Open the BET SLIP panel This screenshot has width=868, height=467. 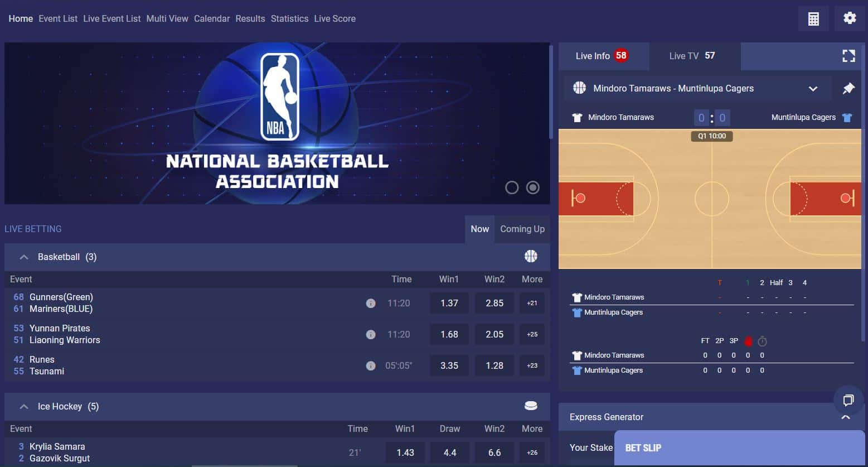click(x=740, y=447)
